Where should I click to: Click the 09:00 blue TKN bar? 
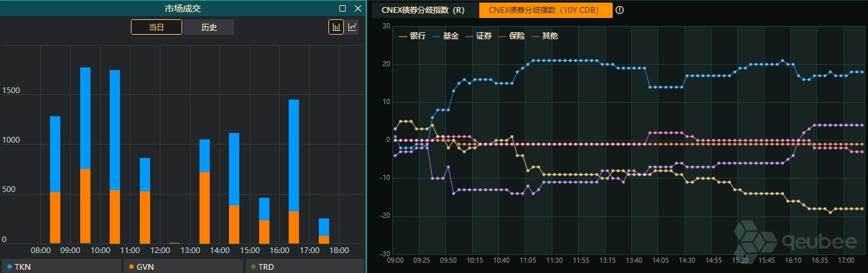[x=85, y=118]
